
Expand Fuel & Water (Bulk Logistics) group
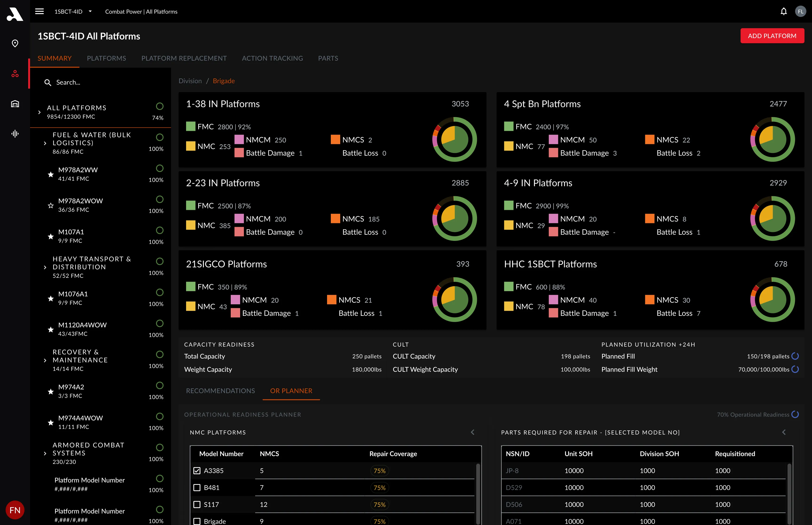click(x=45, y=143)
